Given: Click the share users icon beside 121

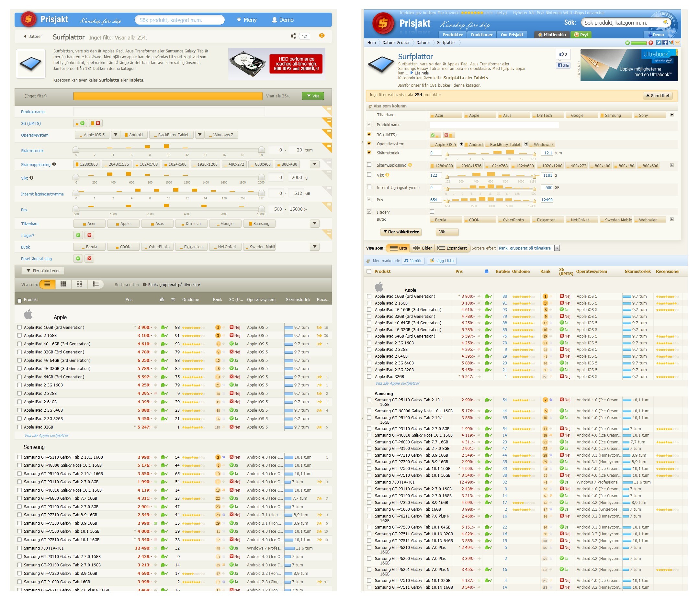Looking at the screenshot, I should tap(293, 36).
